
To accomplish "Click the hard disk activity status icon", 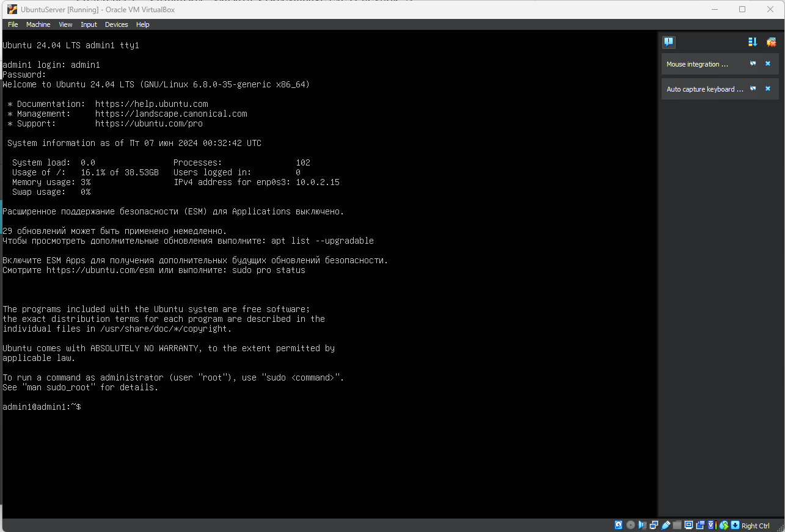I will pyautogui.click(x=618, y=525).
